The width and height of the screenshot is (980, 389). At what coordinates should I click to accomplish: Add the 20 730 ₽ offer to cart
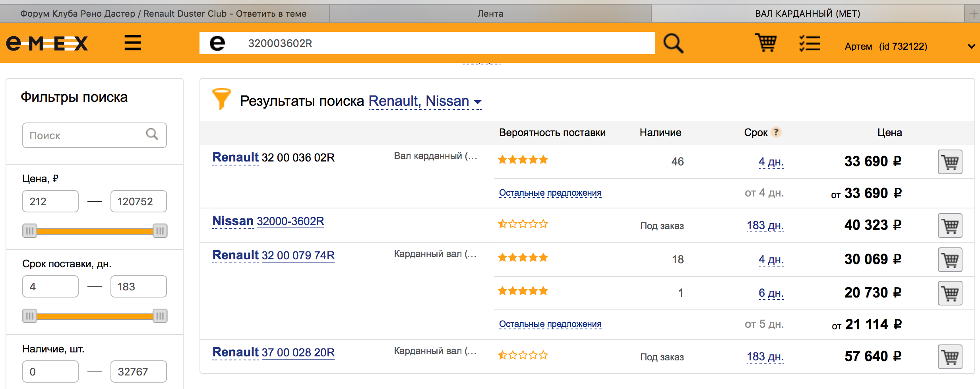pyautogui.click(x=950, y=293)
